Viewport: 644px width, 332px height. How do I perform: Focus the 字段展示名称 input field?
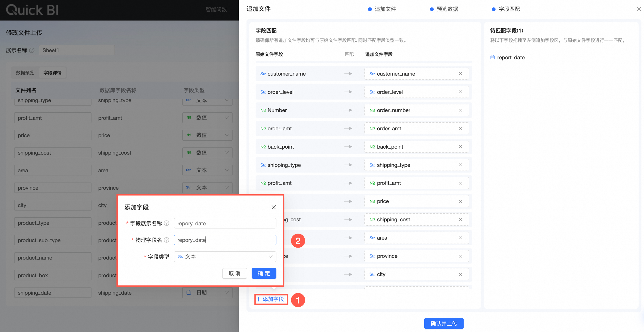[x=225, y=223]
